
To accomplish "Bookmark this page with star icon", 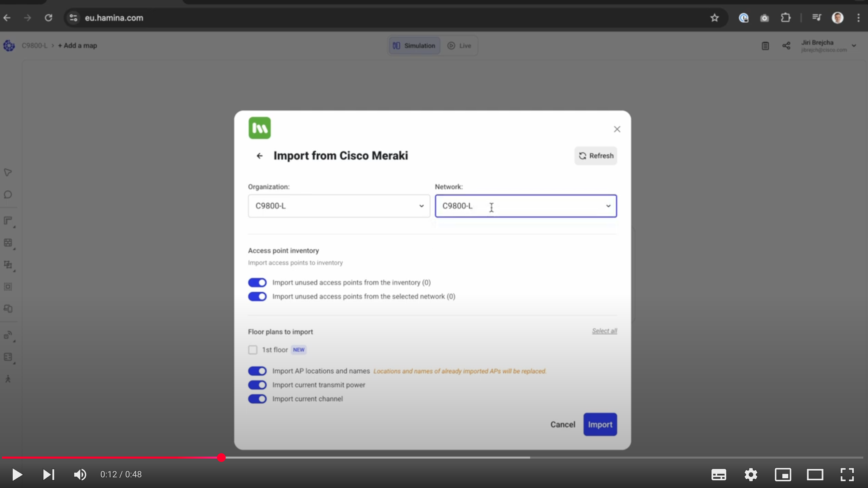I will point(714,18).
